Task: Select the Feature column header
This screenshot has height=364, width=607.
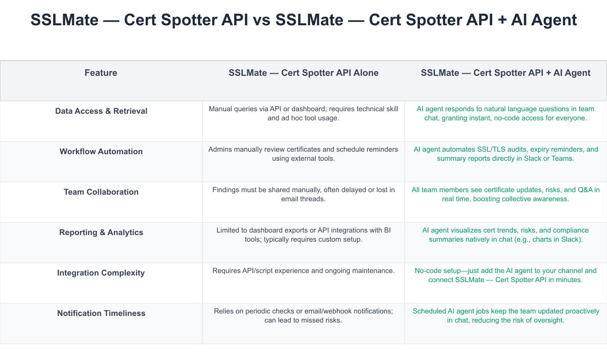Action: coord(101,73)
